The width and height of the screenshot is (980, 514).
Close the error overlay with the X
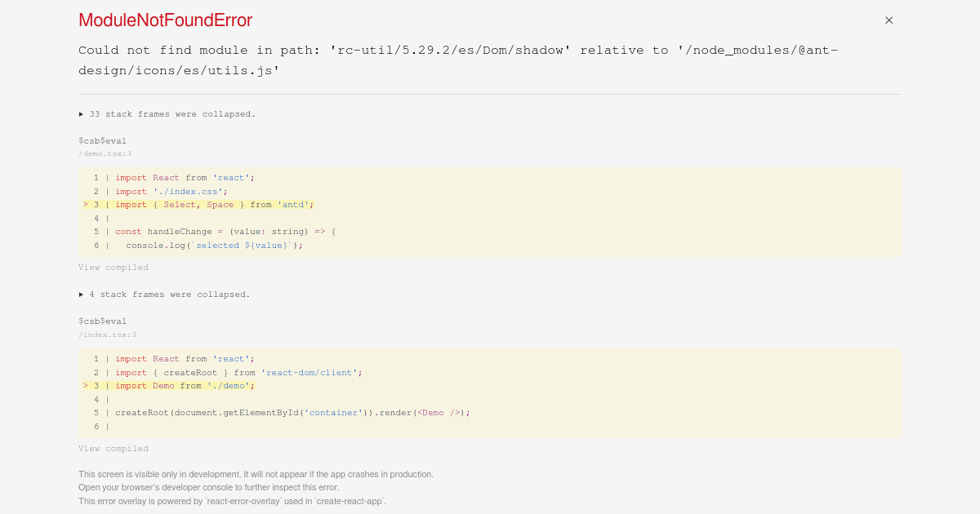pos(889,20)
